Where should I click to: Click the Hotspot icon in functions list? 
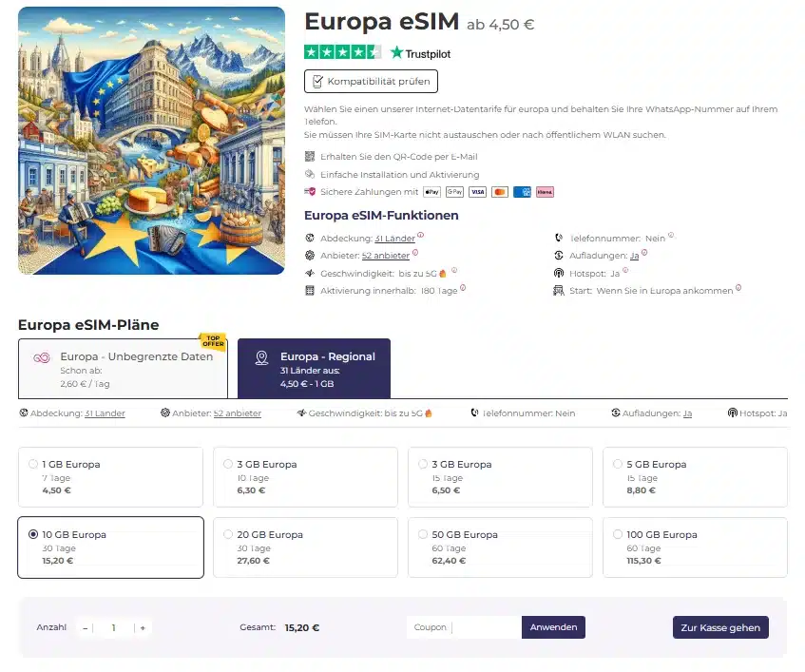(x=559, y=273)
